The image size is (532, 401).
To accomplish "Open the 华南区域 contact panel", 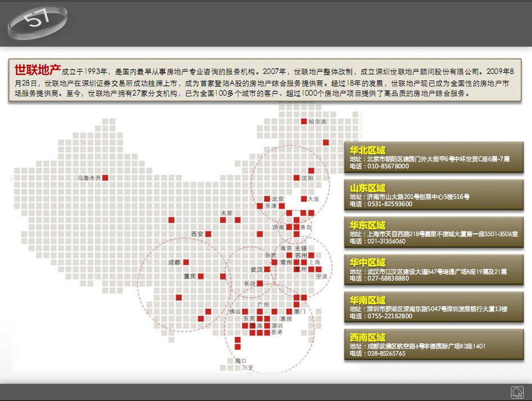I will click(x=434, y=307).
